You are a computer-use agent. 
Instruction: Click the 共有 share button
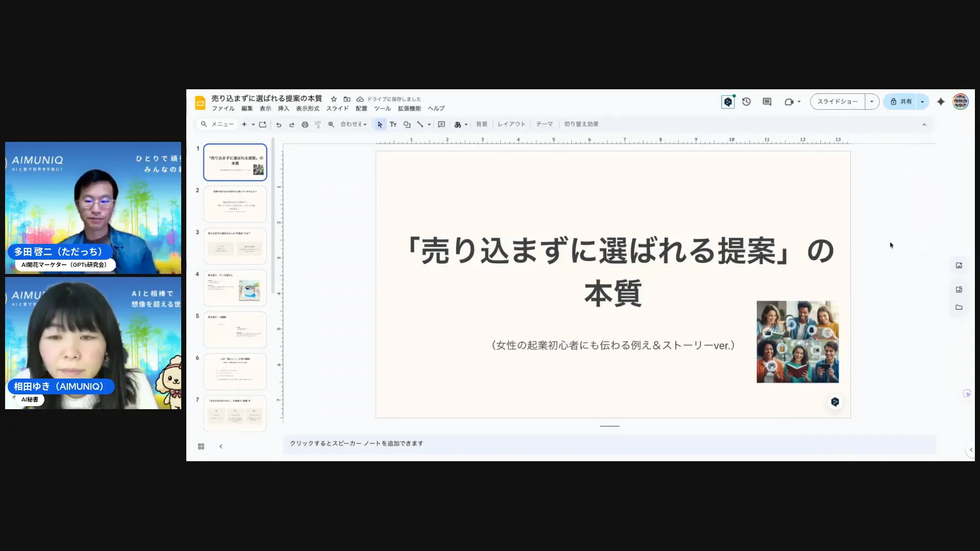coord(902,102)
